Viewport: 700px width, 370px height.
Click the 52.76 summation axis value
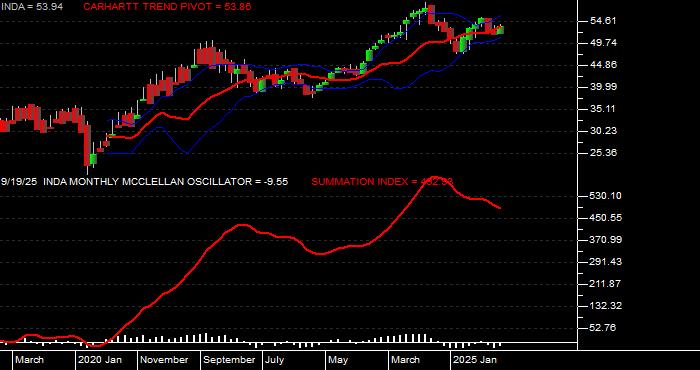coord(604,328)
